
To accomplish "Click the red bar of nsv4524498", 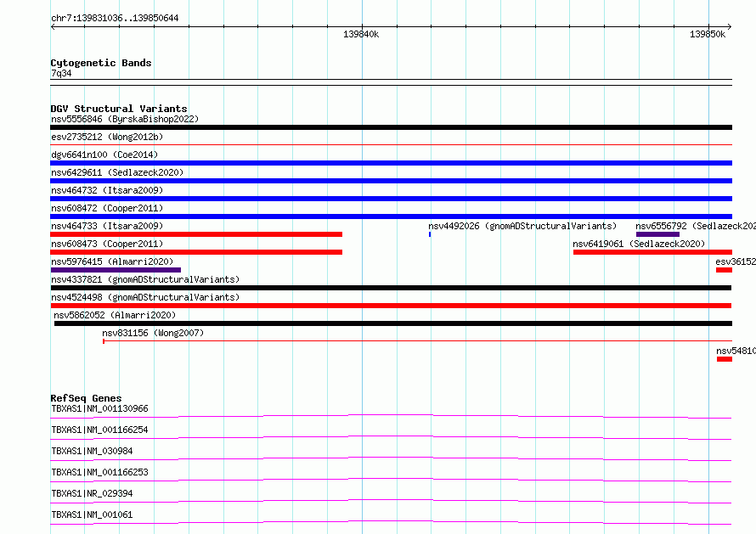I will click(x=391, y=306).
